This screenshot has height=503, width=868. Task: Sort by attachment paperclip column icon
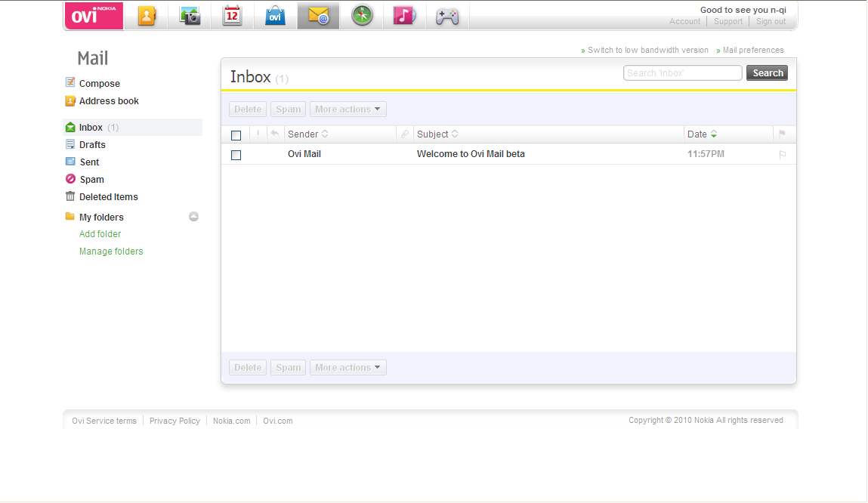405,134
